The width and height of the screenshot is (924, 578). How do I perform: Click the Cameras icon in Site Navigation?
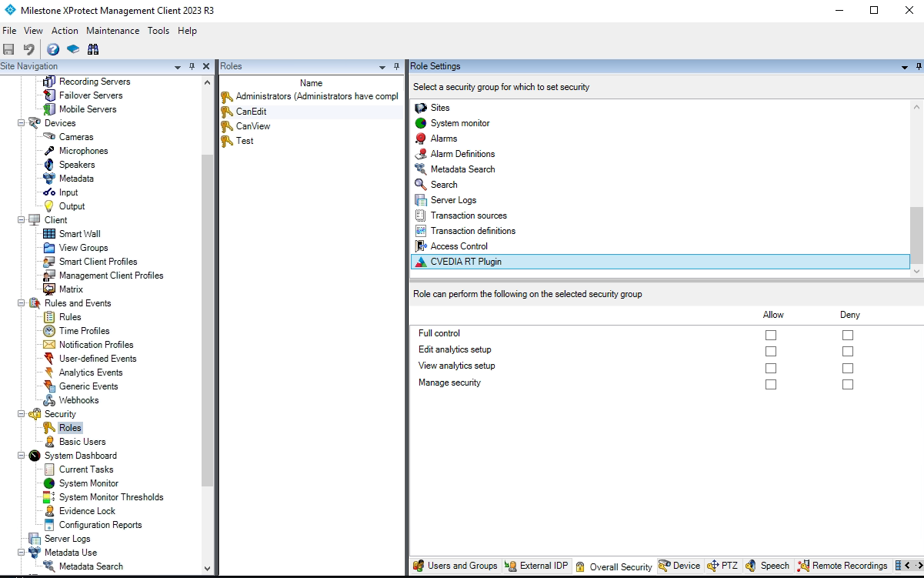pyautogui.click(x=49, y=137)
